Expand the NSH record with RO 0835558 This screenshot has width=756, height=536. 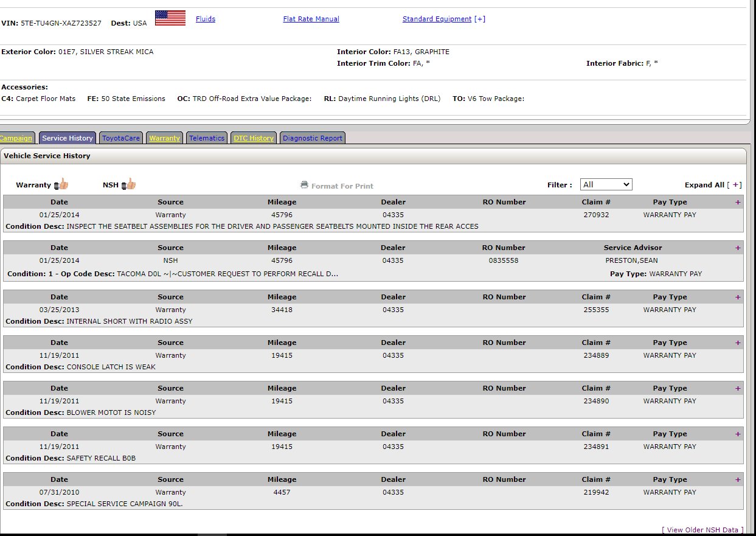(x=738, y=248)
